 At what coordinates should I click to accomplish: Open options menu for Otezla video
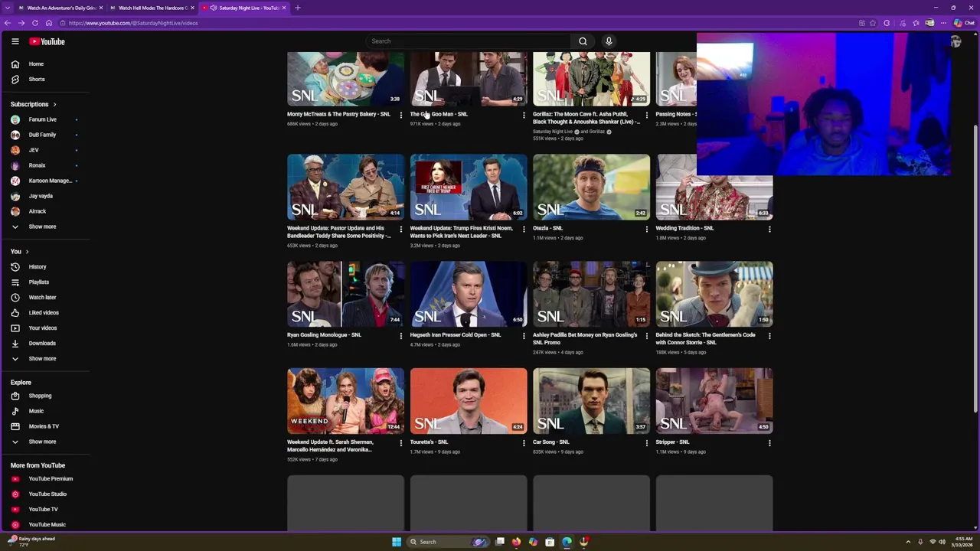tap(646, 230)
